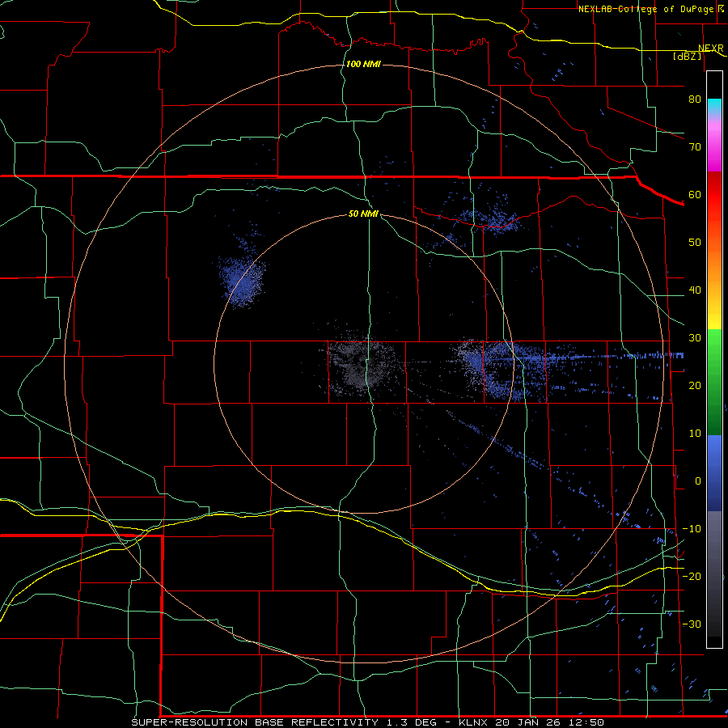Select the -30 value on the dBZ scale

(x=692, y=624)
